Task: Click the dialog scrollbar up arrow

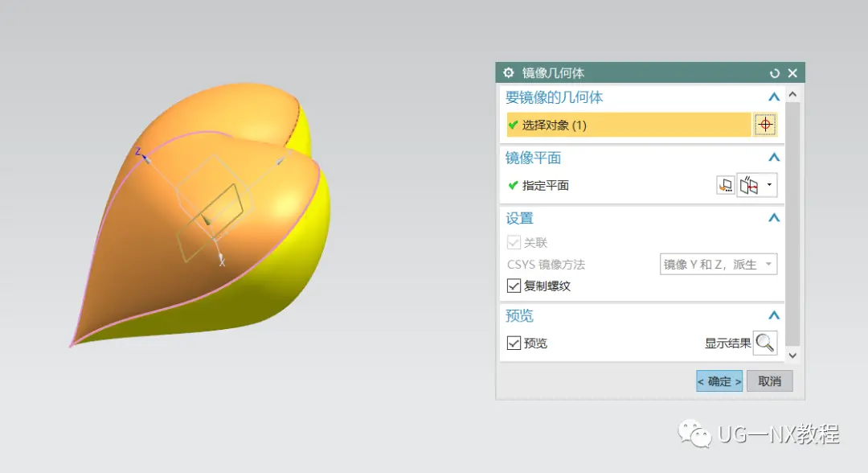Action: click(x=792, y=95)
